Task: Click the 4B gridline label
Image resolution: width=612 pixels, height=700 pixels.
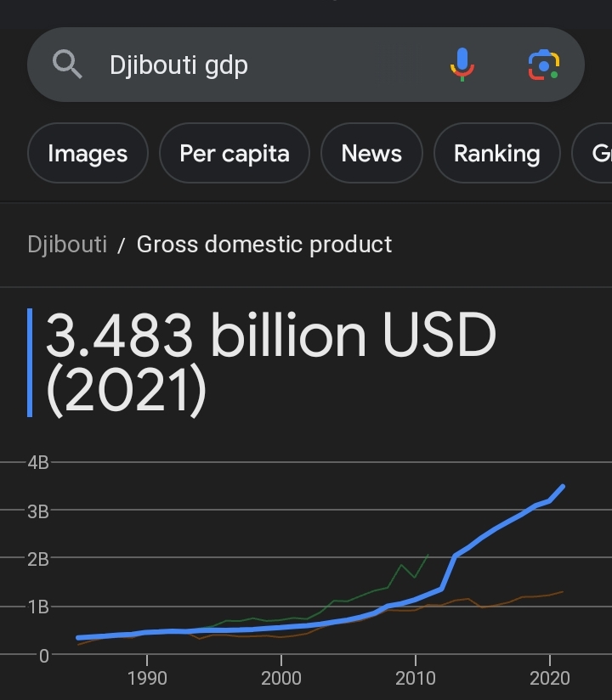Action: [x=38, y=462]
